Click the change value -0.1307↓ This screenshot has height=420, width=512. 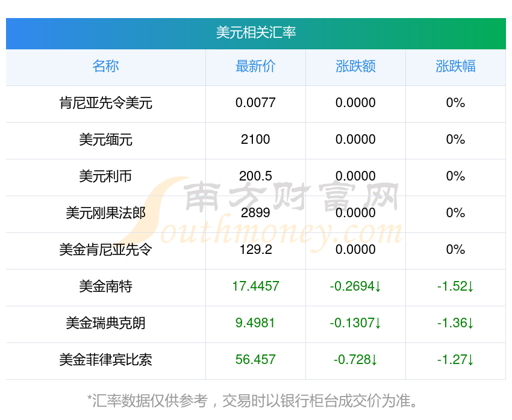point(355,323)
